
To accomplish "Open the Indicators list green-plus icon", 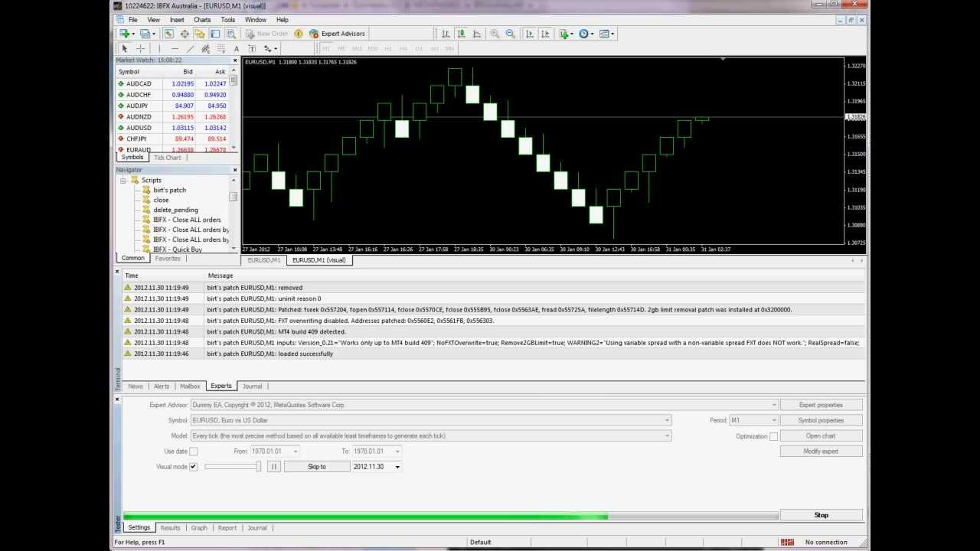I will point(564,34).
